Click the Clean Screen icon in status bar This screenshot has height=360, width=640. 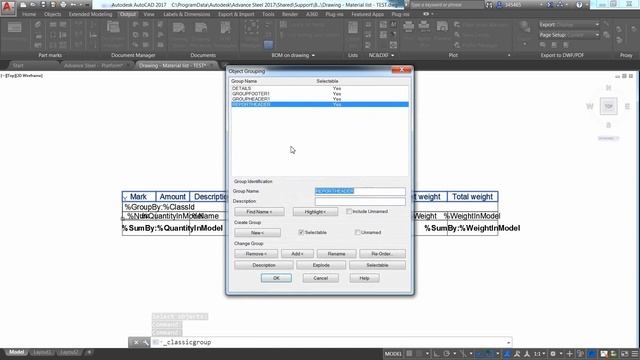(x=625, y=353)
